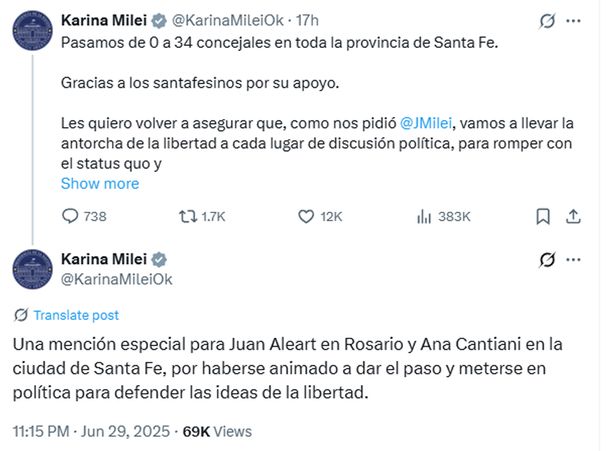The width and height of the screenshot is (610, 451).
Task: Repost the tweet with 1.7K reposts
Action: point(187,216)
